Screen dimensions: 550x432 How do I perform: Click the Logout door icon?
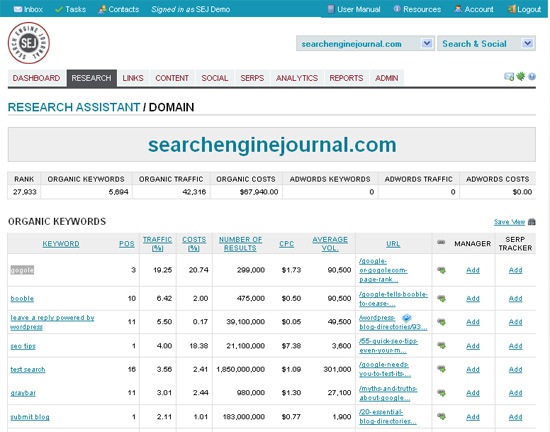[511, 9]
